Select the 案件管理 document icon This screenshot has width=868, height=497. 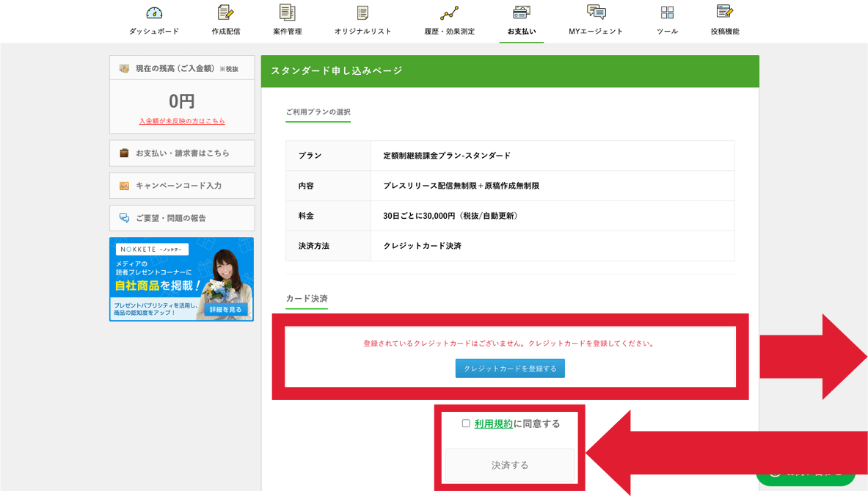point(287,12)
